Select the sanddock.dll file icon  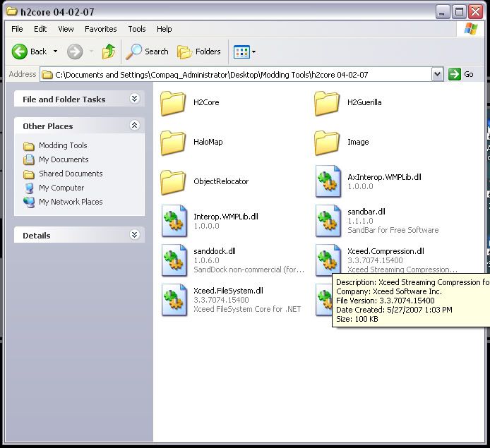point(174,260)
